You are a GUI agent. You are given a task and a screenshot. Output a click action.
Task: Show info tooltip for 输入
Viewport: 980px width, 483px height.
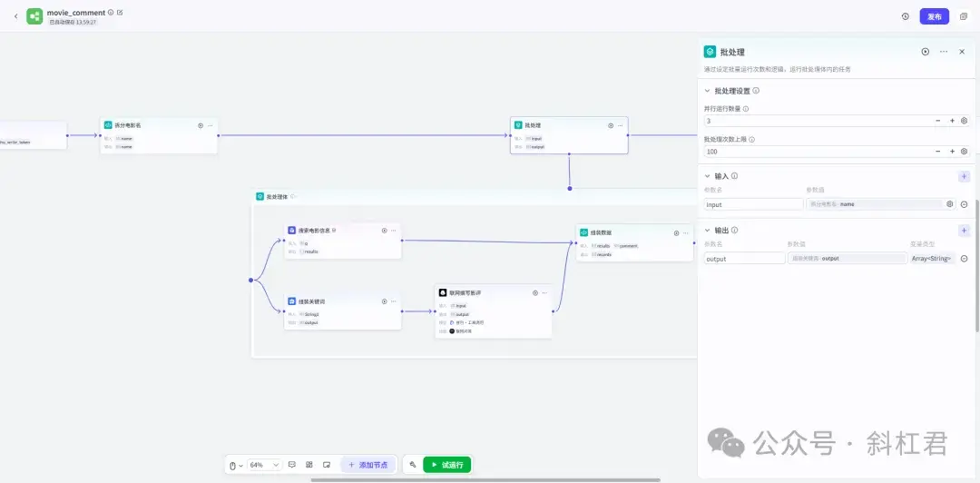click(734, 176)
